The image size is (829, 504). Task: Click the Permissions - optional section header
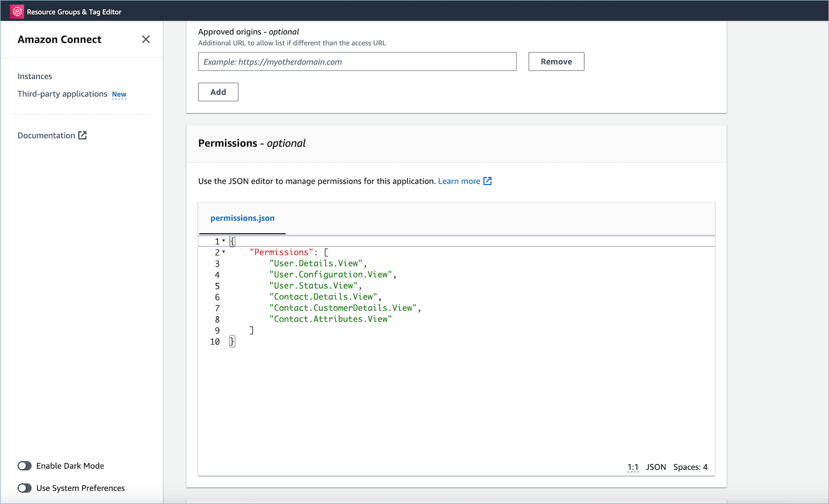point(252,143)
